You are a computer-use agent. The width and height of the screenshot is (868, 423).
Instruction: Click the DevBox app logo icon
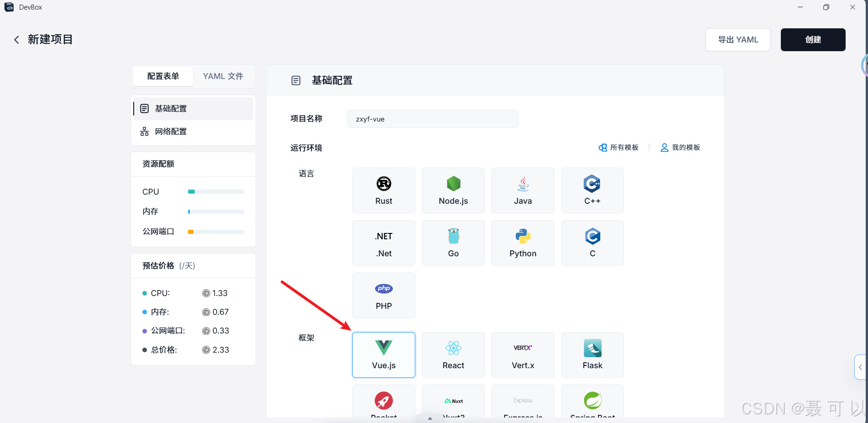point(9,7)
